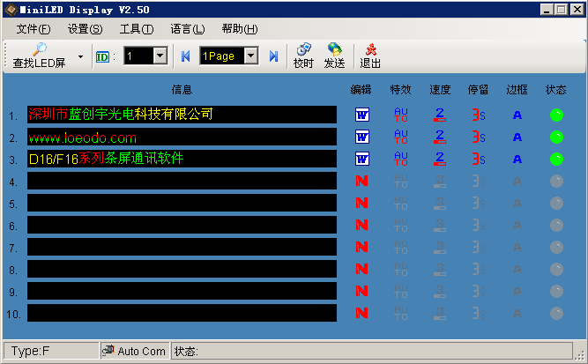
Task: Click the empty message field in row 10
Action: point(182,313)
